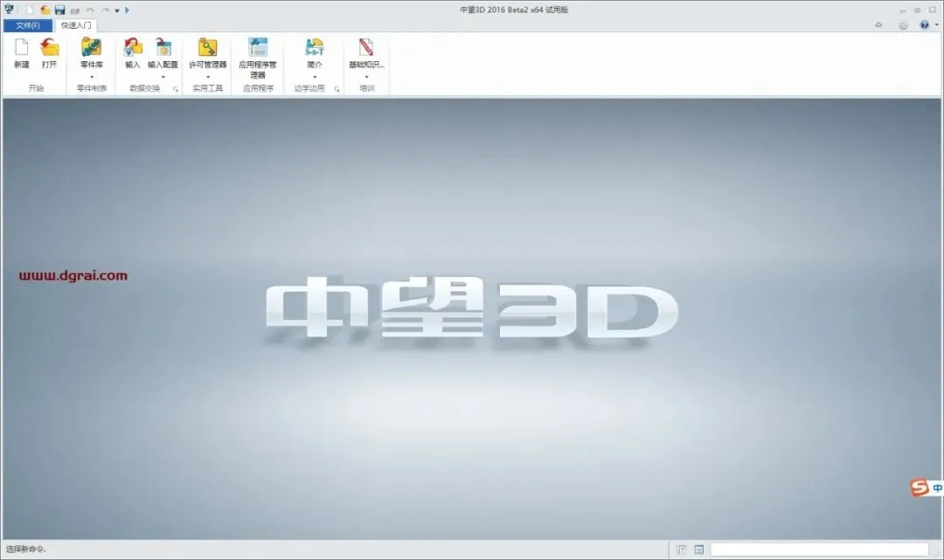The height and width of the screenshot is (560, 944).
Task: Click the 实用工具 group label
Action: coord(208,88)
